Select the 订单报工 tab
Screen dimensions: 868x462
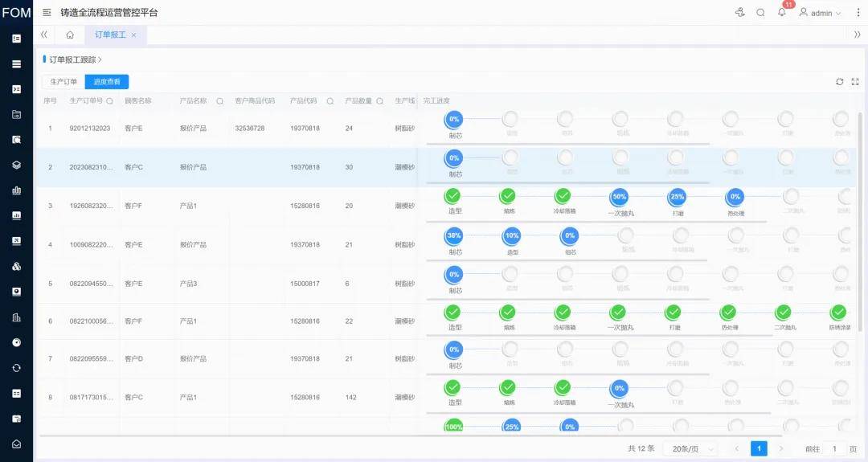coord(110,35)
